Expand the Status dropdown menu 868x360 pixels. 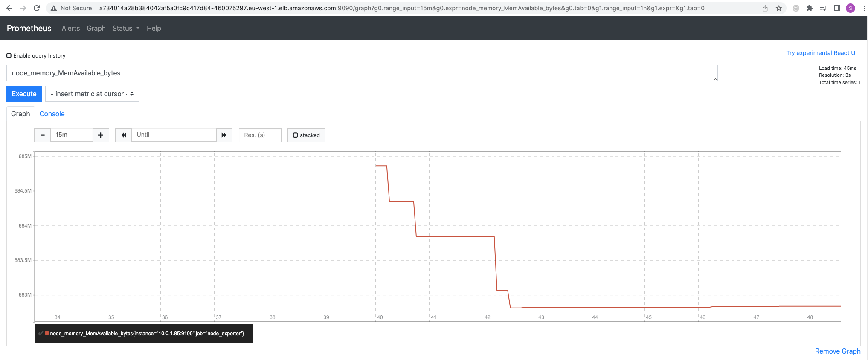tap(126, 28)
